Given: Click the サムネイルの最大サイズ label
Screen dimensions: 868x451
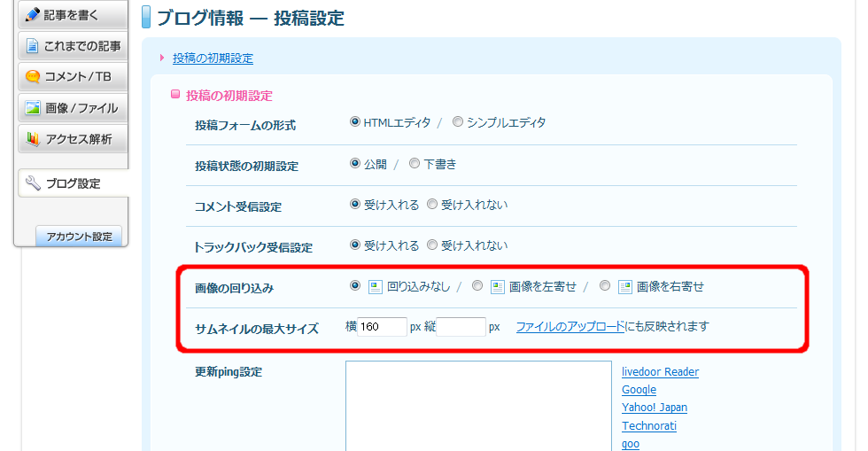Looking at the screenshot, I should click(257, 329).
